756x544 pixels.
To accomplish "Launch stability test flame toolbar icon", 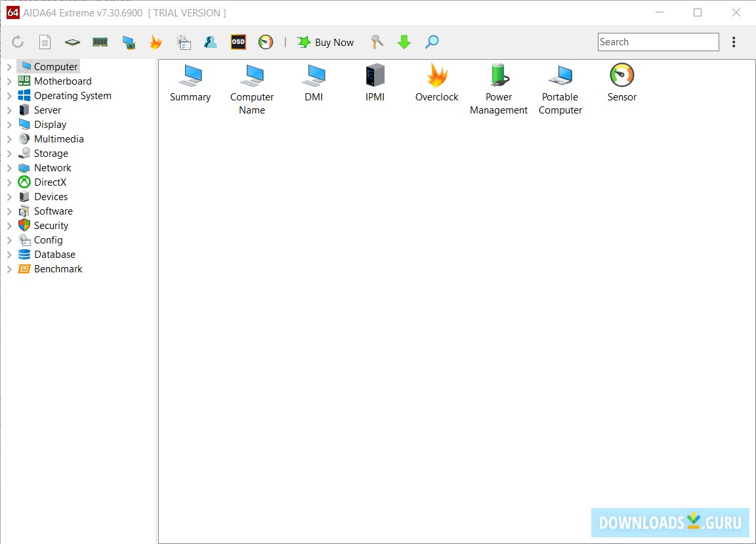I will 156,42.
